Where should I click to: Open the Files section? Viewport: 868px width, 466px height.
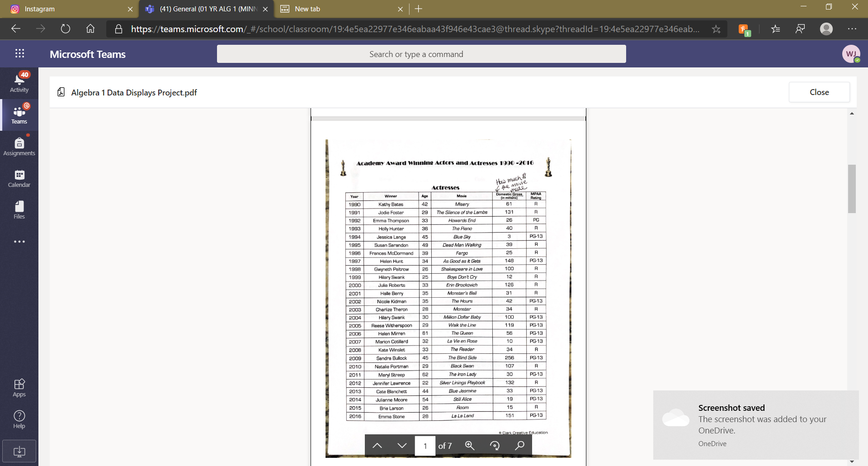pyautogui.click(x=19, y=209)
